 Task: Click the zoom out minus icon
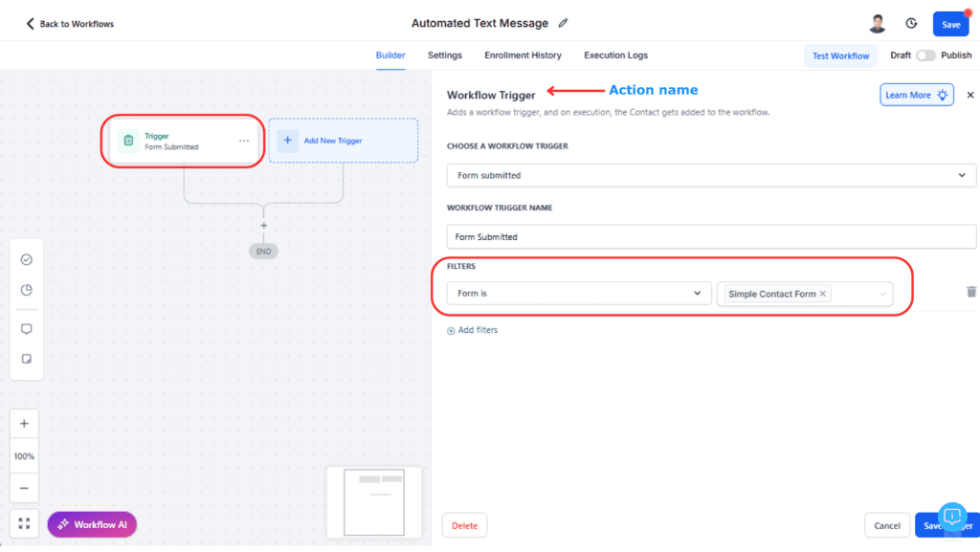tap(25, 488)
